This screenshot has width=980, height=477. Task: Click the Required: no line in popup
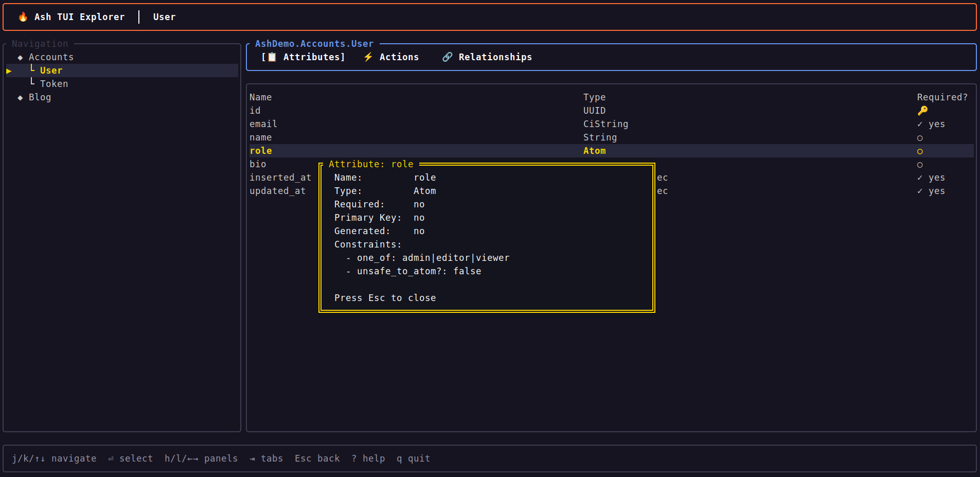coord(379,204)
